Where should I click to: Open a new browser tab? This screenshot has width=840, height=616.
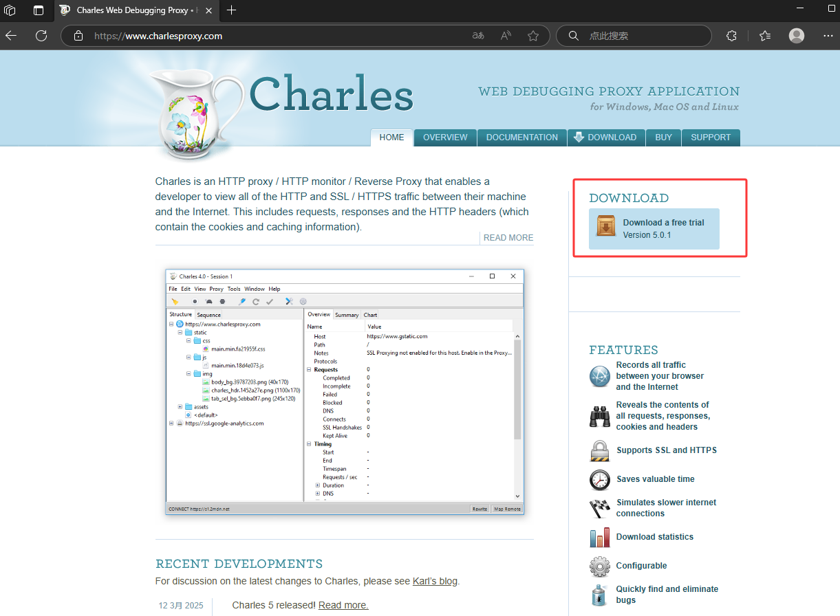click(x=232, y=10)
